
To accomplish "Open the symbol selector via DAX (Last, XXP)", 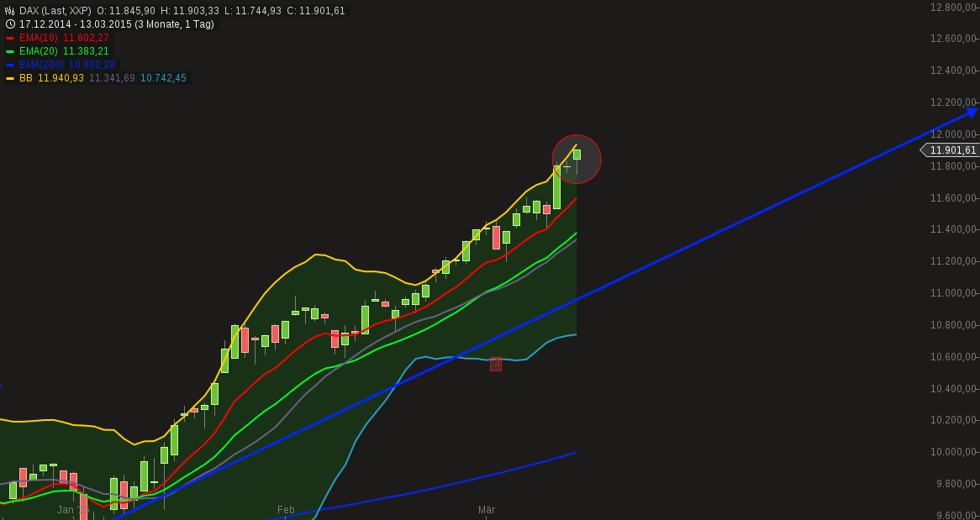I will point(50,11).
